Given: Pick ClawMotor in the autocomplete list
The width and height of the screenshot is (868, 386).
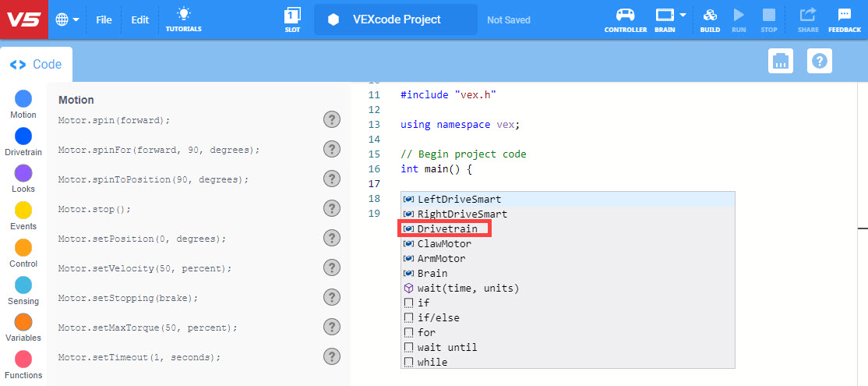Looking at the screenshot, I should pyautogui.click(x=444, y=243).
